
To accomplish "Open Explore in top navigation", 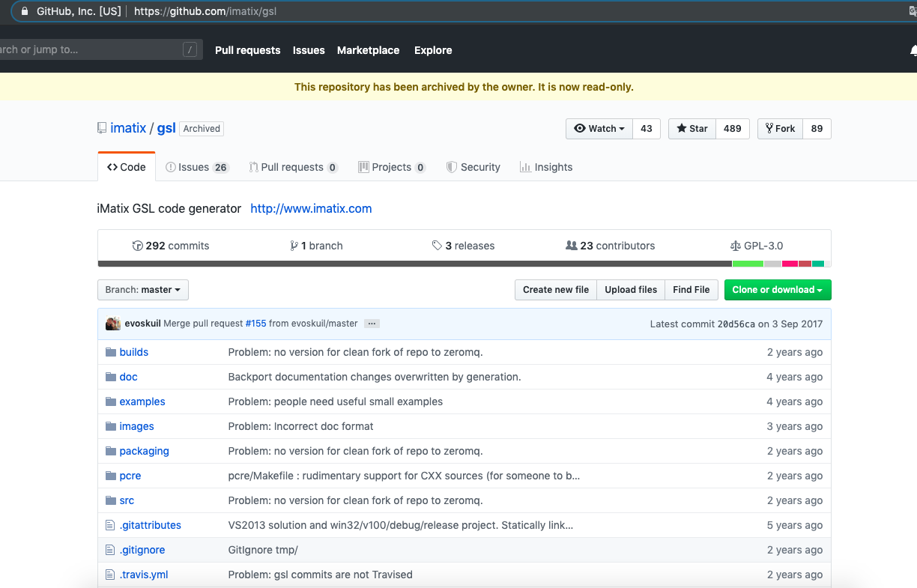I will (x=433, y=50).
